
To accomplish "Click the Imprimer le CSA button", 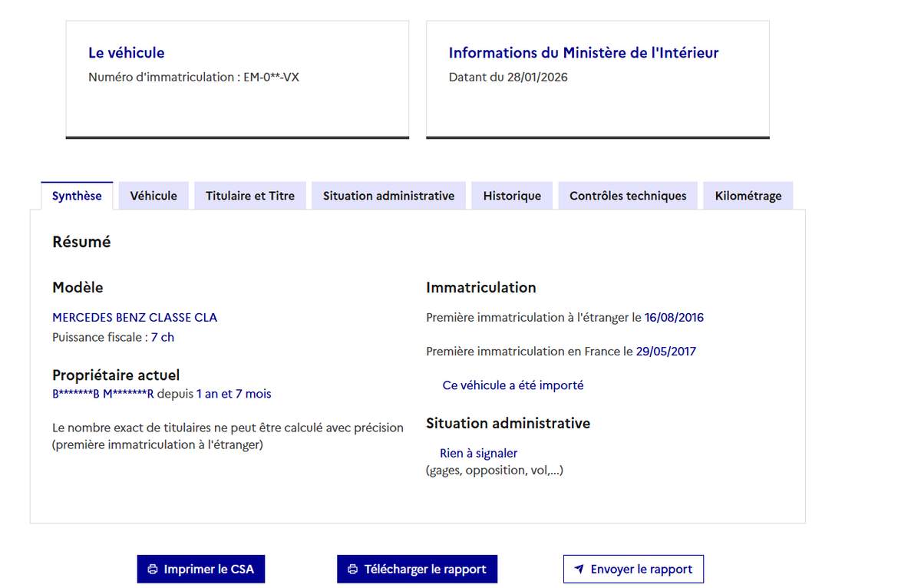I will (201, 570).
